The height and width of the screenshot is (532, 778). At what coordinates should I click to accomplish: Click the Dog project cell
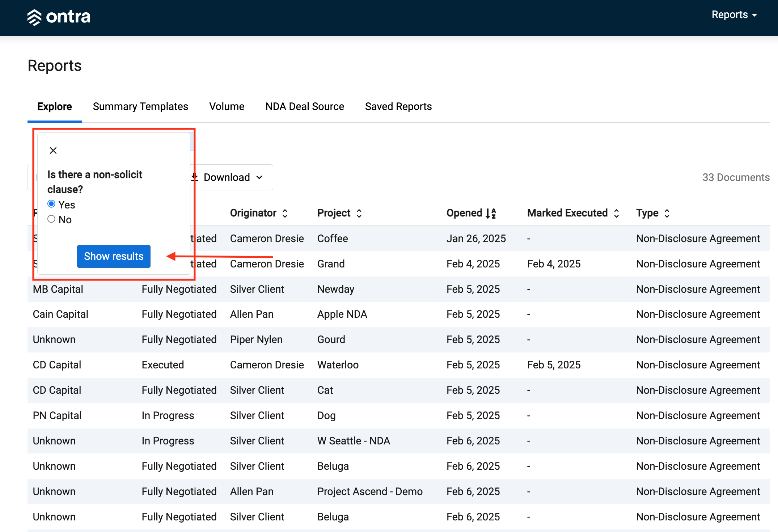[x=326, y=415]
